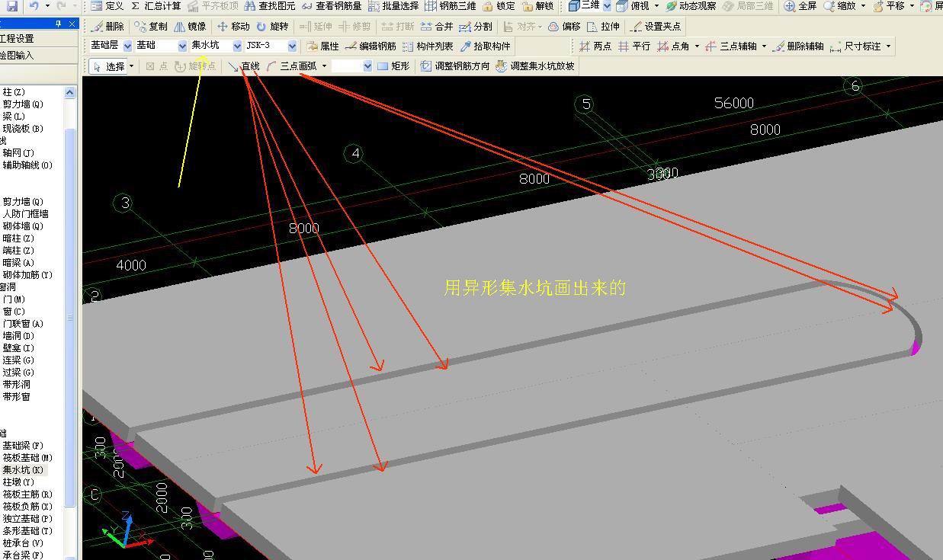Click the 锁定 lock tool
The image size is (943, 560).
499,5
